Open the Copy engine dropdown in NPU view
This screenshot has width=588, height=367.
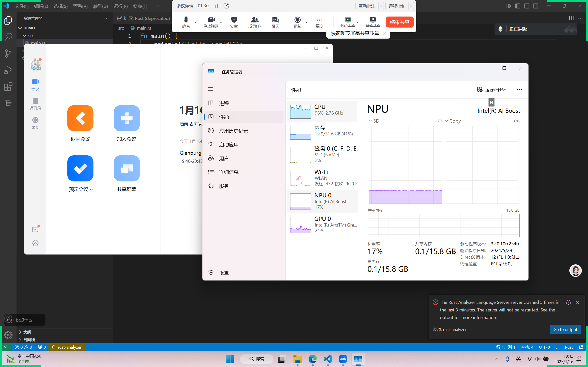click(447, 121)
